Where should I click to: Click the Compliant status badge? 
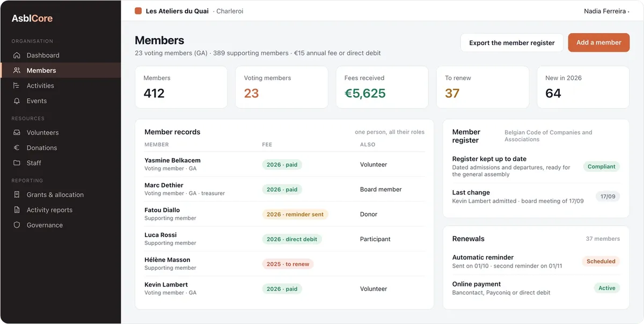(x=602, y=167)
